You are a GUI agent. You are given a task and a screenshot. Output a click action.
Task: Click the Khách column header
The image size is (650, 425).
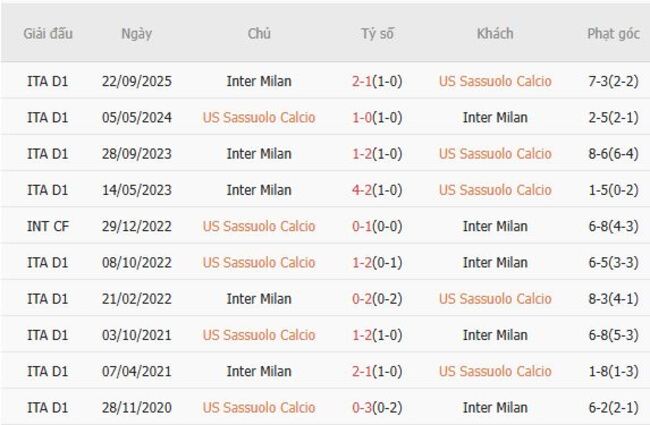click(x=495, y=34)
